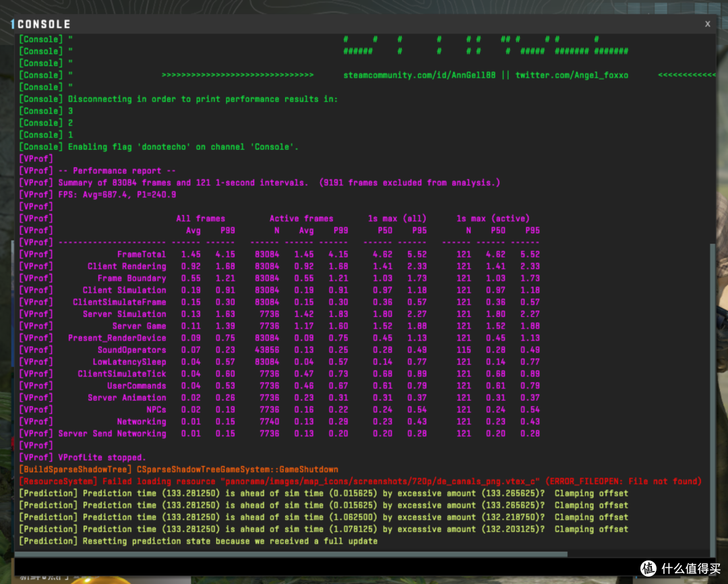The width and height of the screenshot is (728, 584).
Task: Click the CONSOLE title label
Action: [44, 24]
